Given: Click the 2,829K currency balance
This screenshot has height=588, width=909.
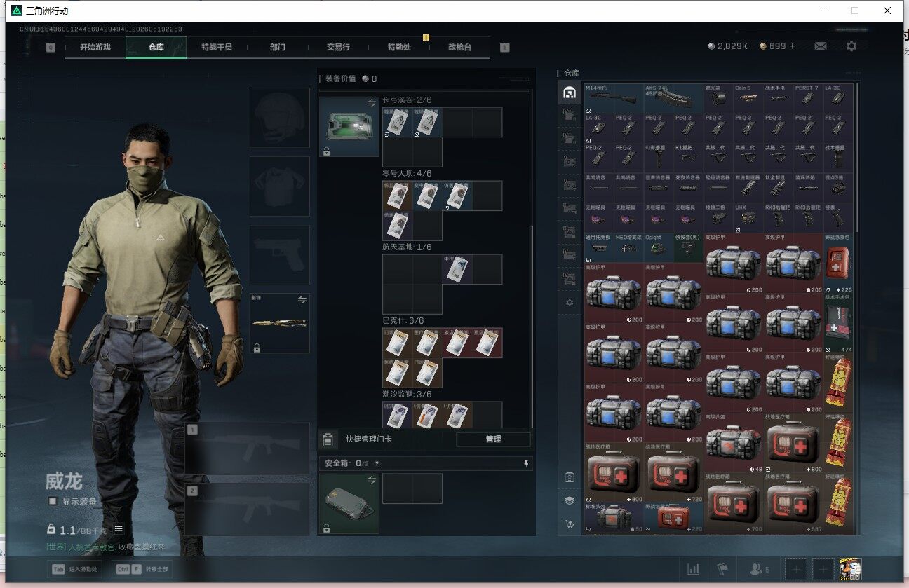Looking at the screenshot, I should point(728,46).
